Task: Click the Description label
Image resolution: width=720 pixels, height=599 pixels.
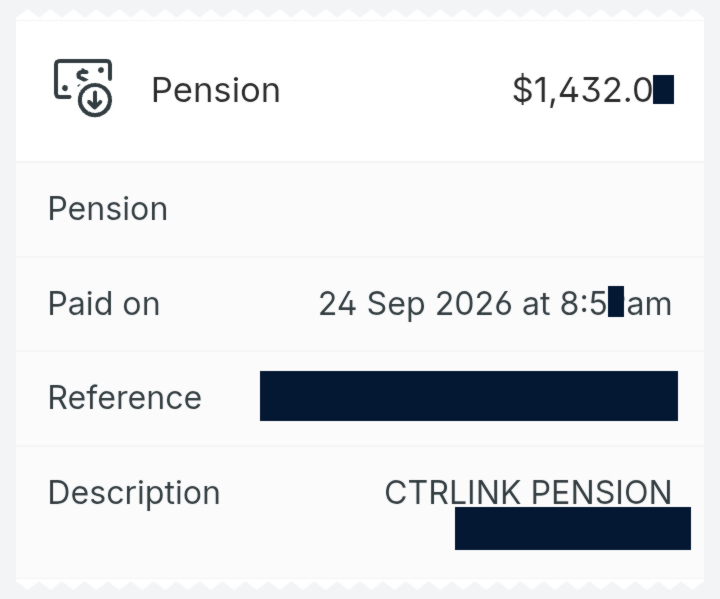Action: [x=134, y=493]
